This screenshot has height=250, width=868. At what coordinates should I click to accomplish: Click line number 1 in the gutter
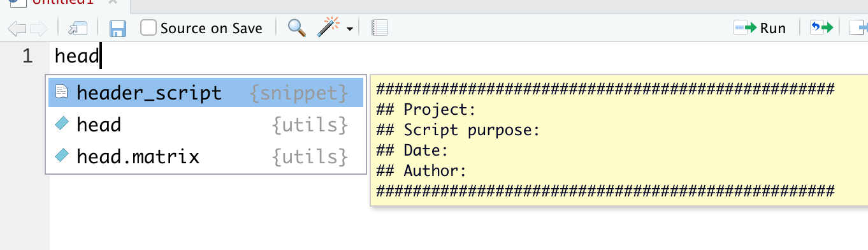pyautogui.click(x=27, y=56)
